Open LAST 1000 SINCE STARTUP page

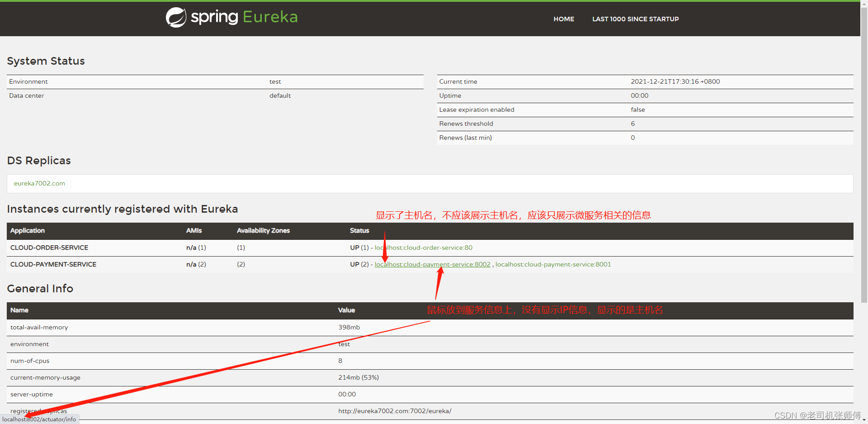point(635,19)
